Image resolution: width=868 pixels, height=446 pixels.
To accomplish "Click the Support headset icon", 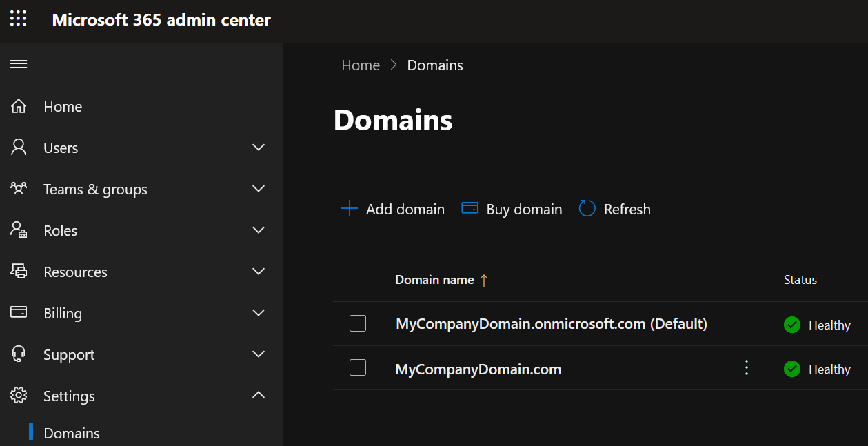I will 19,354.
